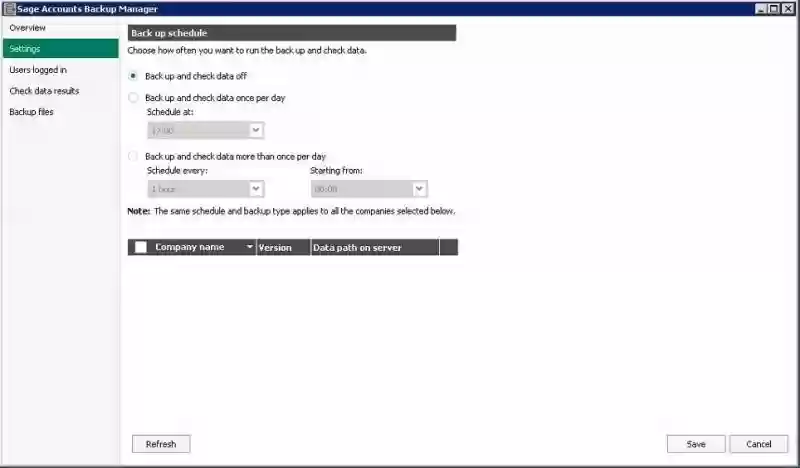The width and height of the screenshot is (800, 468).
Task: Cancel the settings changes
Action: (759, 444)
